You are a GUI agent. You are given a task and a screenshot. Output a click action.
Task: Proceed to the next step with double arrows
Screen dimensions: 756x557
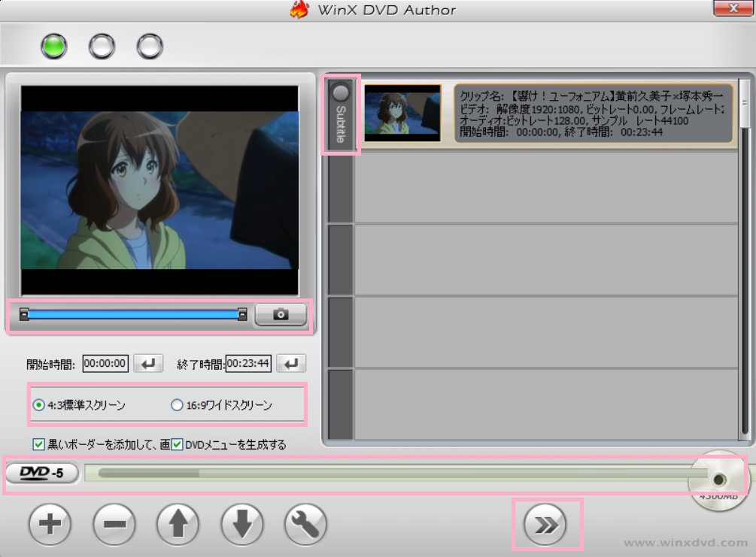click(x=545, y=524)
